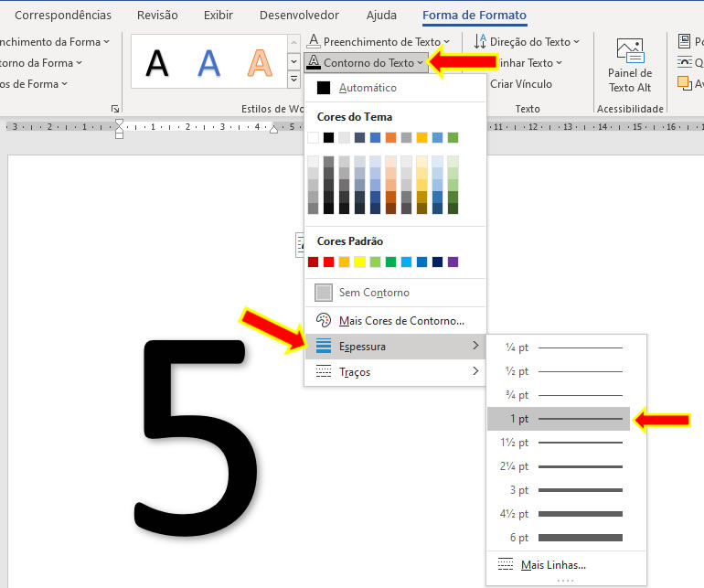Move to the next WordArt styles row
The width and height of the screenshot is (704, 588).
coord(293,61)
